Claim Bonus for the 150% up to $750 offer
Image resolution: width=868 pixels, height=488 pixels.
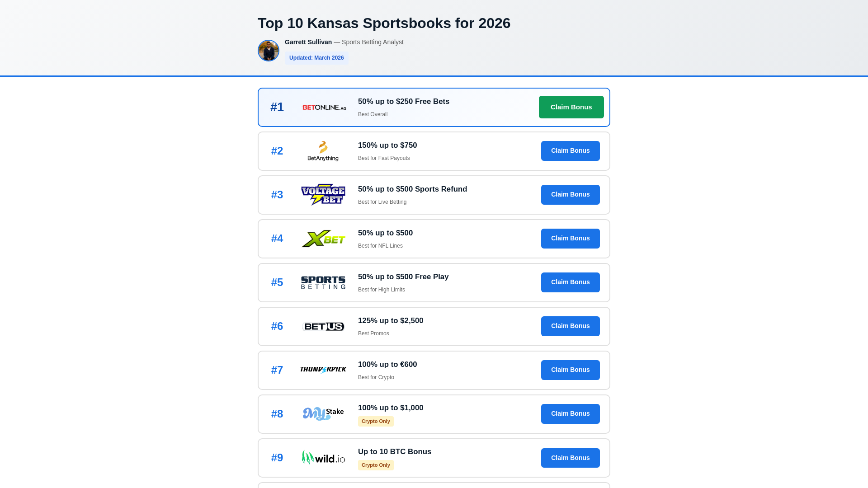pyautogui.click(x=570, y=151)
